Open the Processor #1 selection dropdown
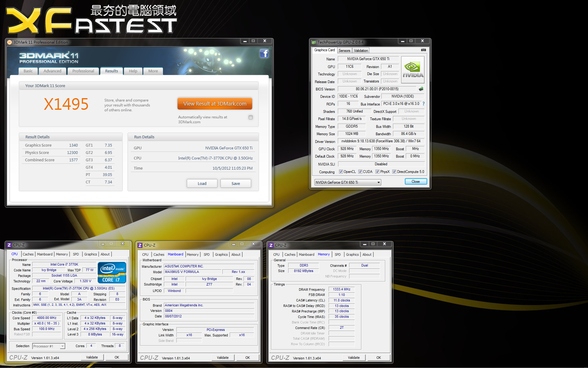 (49, 346)
